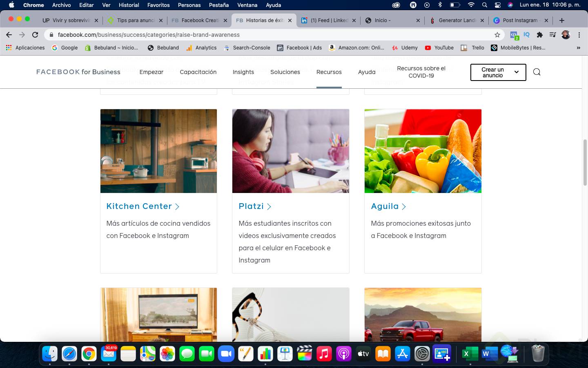The image size is (588, 368).
Task: Open the Chrome three-dot menu
Action: click(x=579, y=35)
